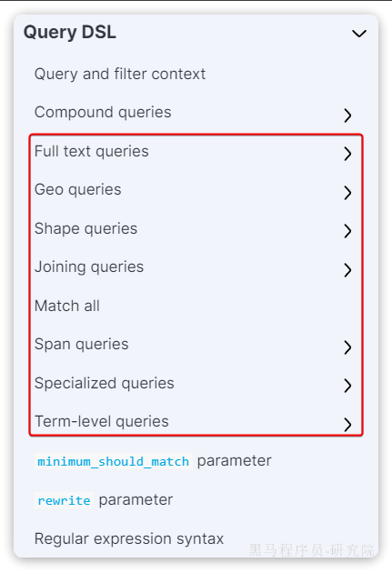Collapse the Query DSL section chevron
Viewport: 392px width, 573px height.
(359, 34)
